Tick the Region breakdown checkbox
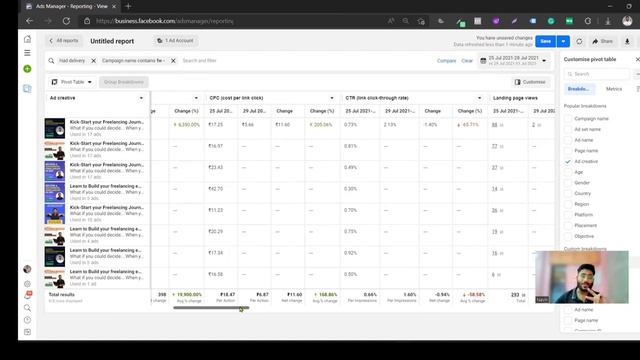Viewport: 640px width, 360px height. pyautogui.click(x=568, y=204)
